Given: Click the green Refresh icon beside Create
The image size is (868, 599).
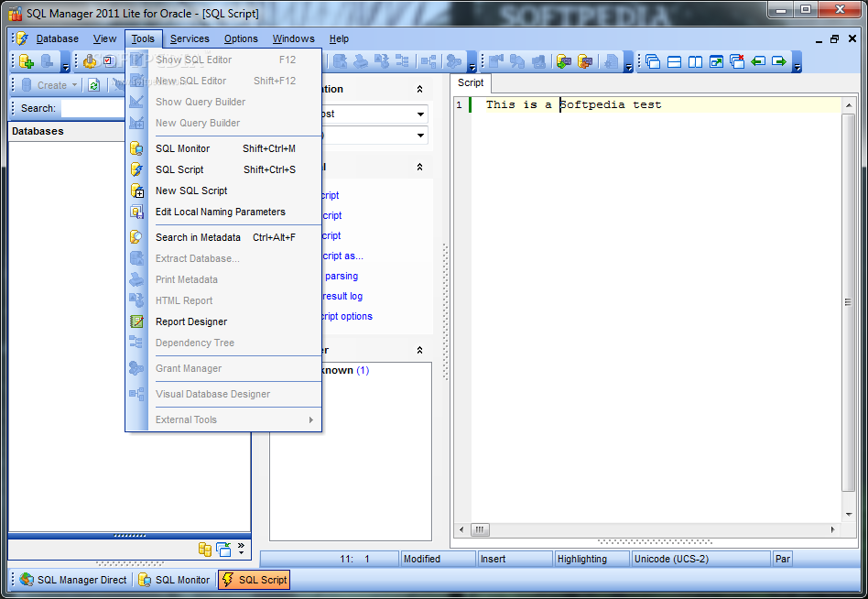Looking at the screenshot, I should [94, 85].
